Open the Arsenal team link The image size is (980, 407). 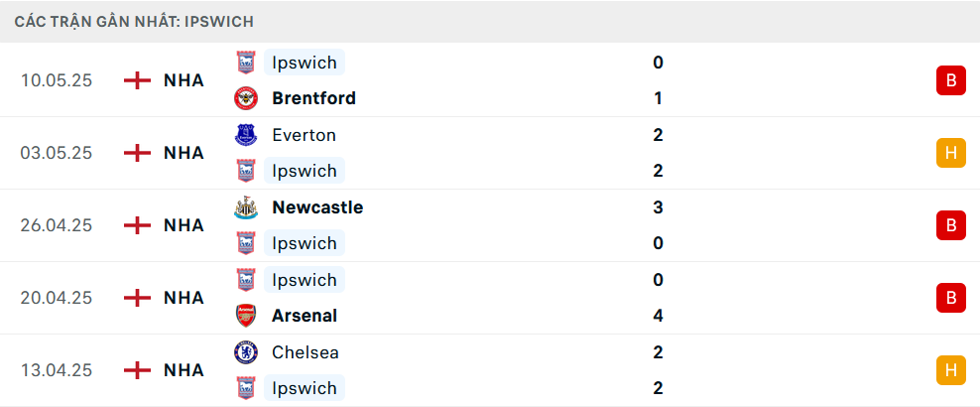[x=305, y=316]
